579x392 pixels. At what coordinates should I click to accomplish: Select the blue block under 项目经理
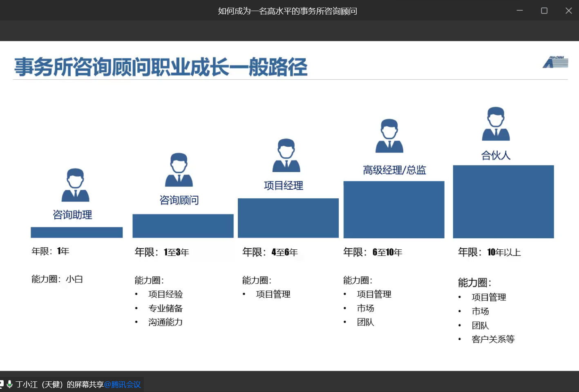coord(288,218)
